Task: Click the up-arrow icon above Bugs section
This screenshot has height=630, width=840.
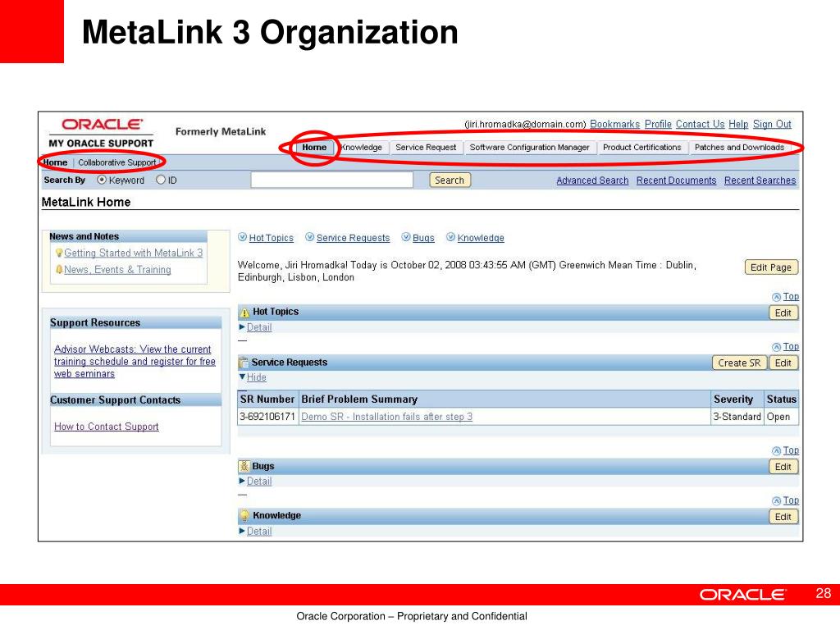Action: click(776, 451)
